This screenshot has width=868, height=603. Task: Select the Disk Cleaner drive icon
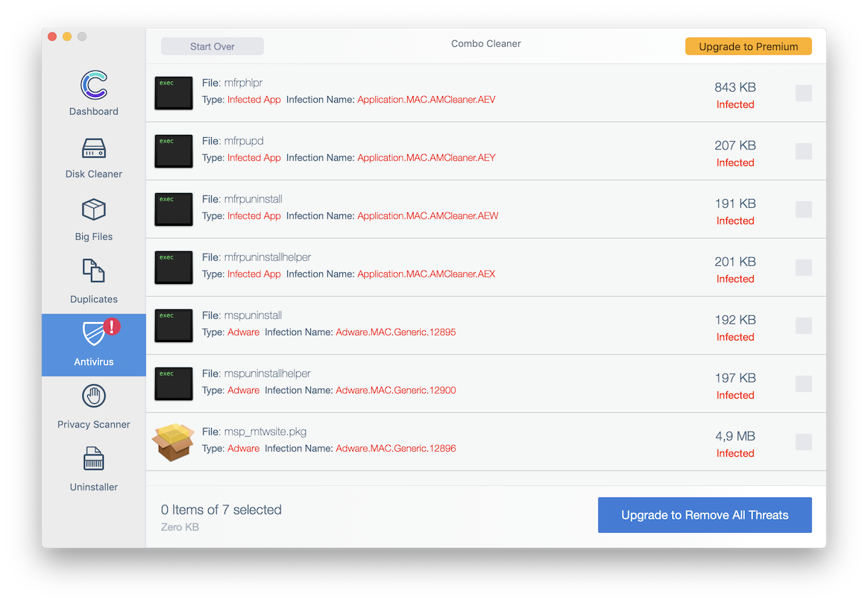(94, 148)
